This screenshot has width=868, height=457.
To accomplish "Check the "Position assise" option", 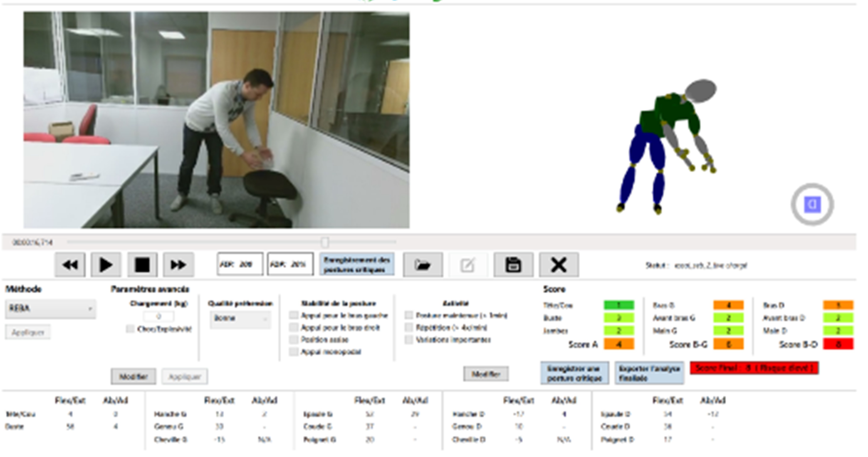I will pos(294,340).
